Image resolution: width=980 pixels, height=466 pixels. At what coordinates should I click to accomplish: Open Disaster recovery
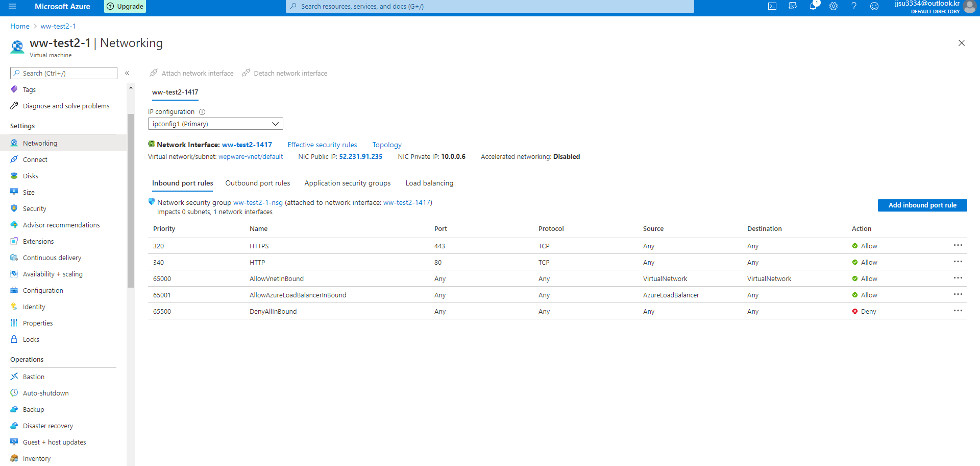pyautogui.click(x=48, y=426)
